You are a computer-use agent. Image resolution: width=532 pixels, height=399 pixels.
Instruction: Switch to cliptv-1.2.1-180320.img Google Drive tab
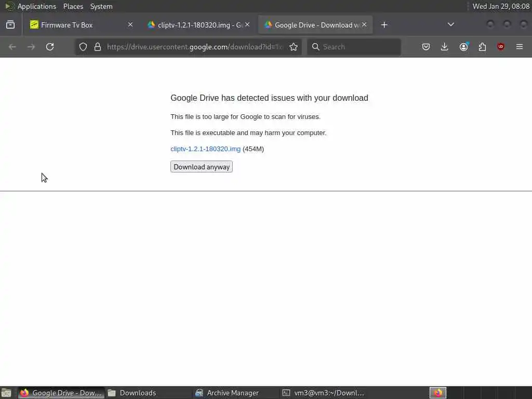click(198, 25)
